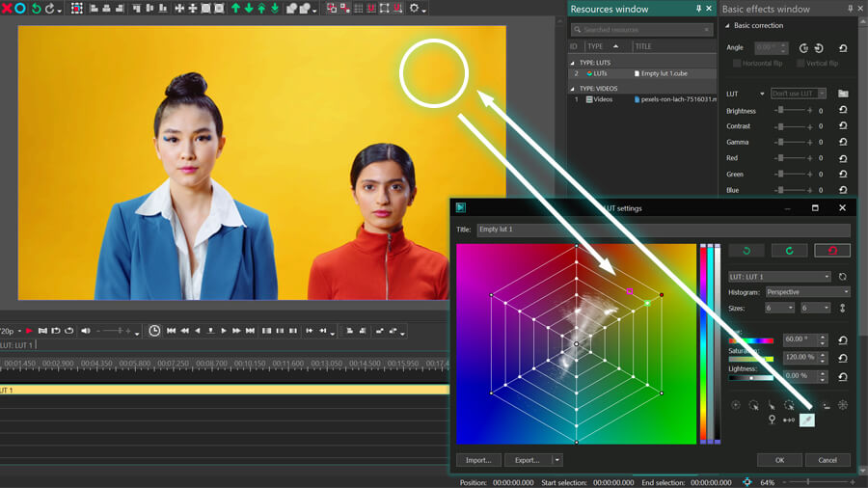This screenshot has height=488, width=868.
Task: Collapse the TYPE: LUTS group in Resources
Action: tap(572, 63)
